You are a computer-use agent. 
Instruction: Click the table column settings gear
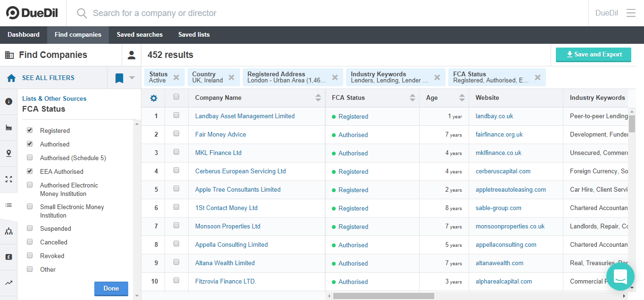(x=154, y=98)
